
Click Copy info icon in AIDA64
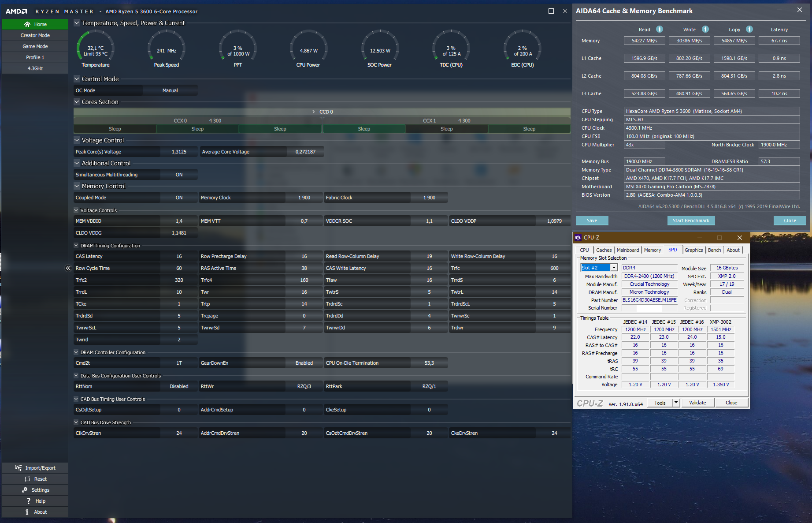(749, 29)
